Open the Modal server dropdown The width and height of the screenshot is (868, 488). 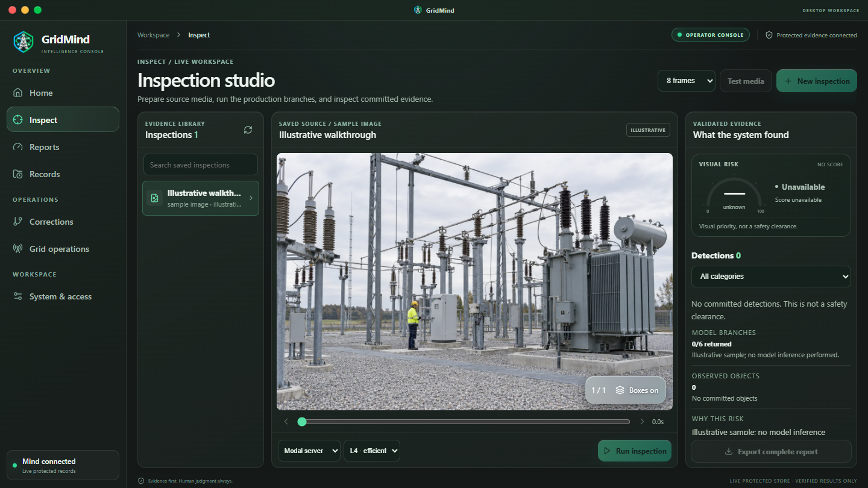pyautogui.click(x=309, y=451)
